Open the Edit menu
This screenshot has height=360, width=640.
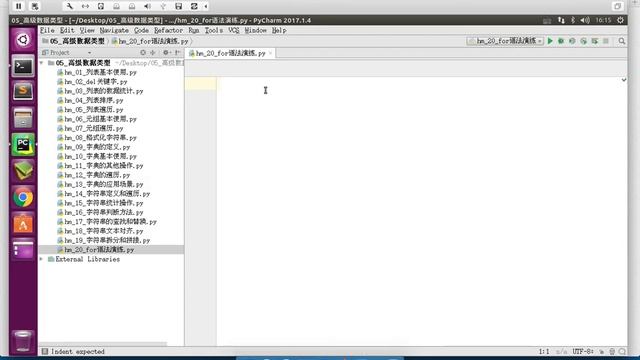pyautogui.click(x=67, y=31)
